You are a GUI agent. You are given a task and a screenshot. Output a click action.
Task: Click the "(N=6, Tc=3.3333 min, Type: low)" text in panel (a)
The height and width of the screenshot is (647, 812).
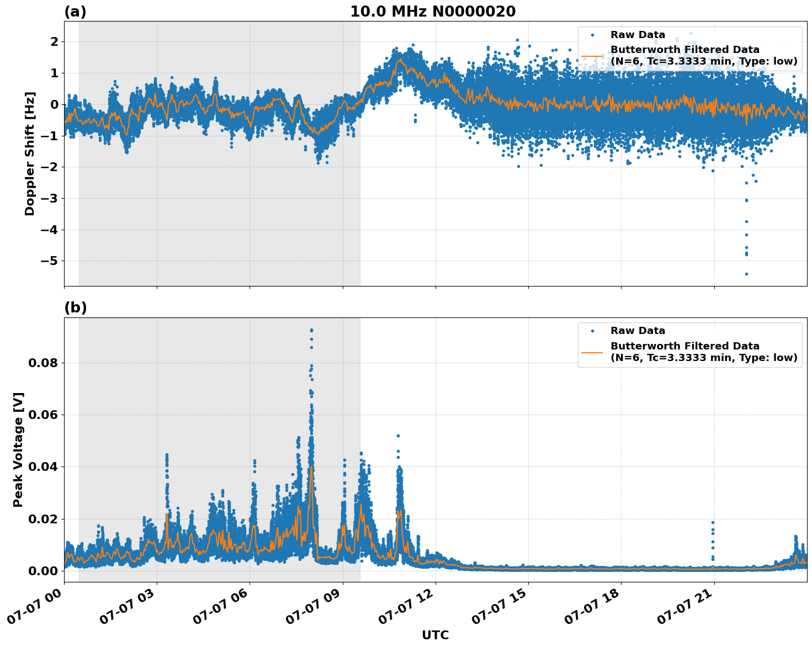(704, 61)
